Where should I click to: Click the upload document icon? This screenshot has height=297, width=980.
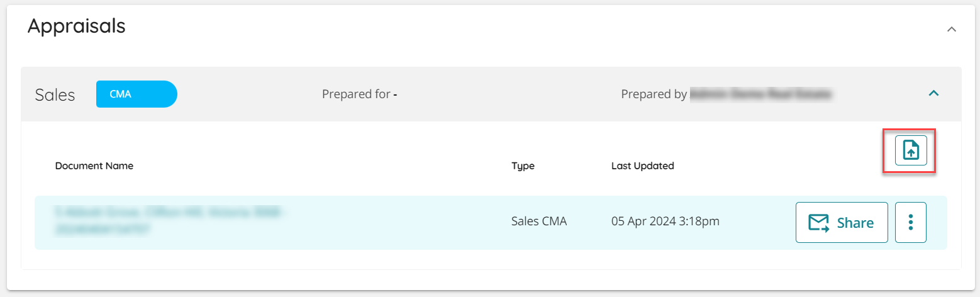[911, 150]
